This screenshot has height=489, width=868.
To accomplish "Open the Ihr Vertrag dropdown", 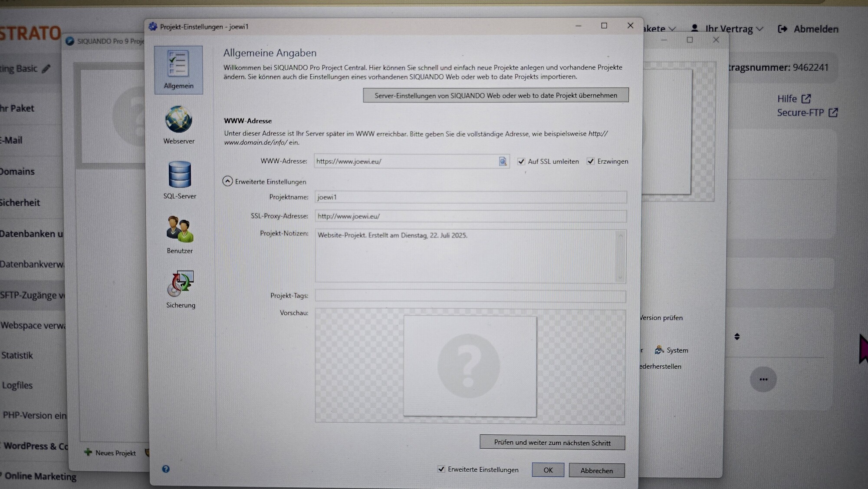I will click(734, 29).
